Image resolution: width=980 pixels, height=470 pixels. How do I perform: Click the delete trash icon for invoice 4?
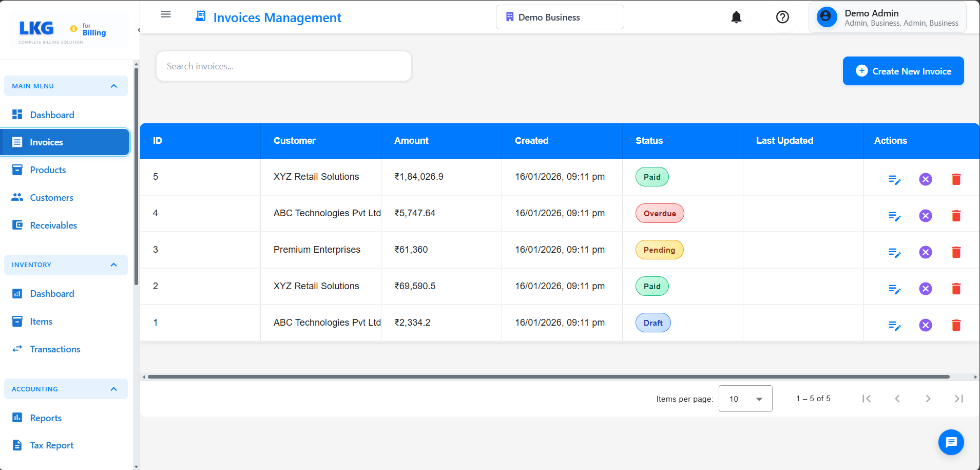click(x=956, y=216)
